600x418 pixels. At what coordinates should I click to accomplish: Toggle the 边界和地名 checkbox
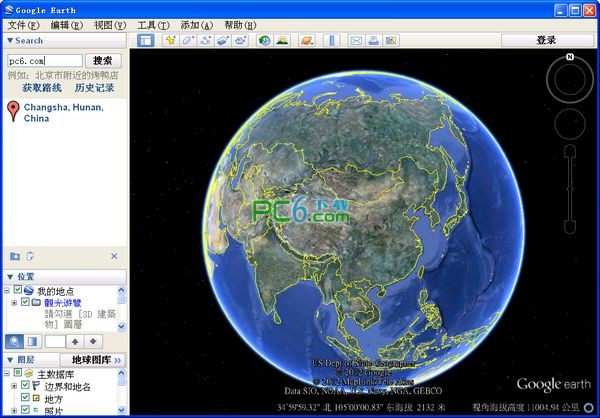click(x=25, y=385)
